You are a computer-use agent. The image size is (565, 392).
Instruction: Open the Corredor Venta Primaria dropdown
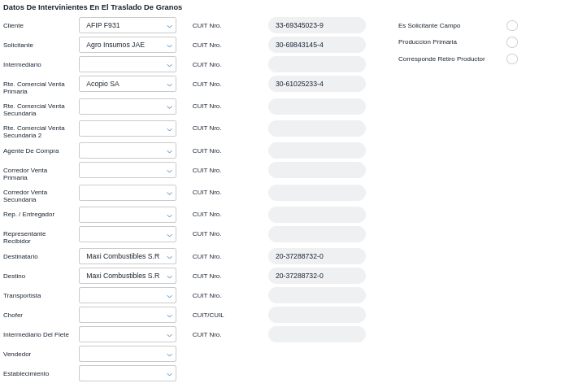click(x=128, y=170)
